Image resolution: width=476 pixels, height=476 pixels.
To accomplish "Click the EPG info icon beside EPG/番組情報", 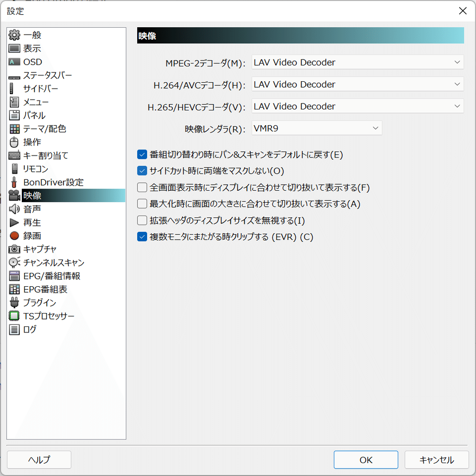I will tap(14, 275).
